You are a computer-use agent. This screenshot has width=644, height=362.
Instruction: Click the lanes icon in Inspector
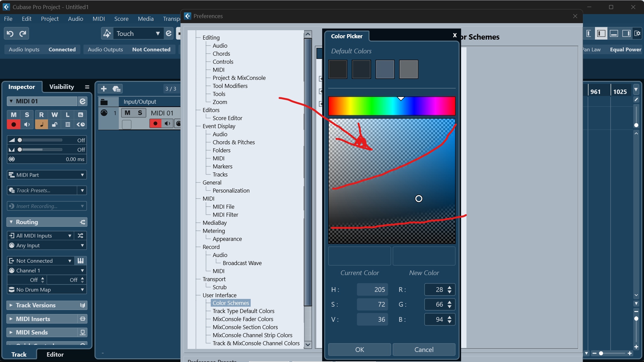[x=67, y=125]
